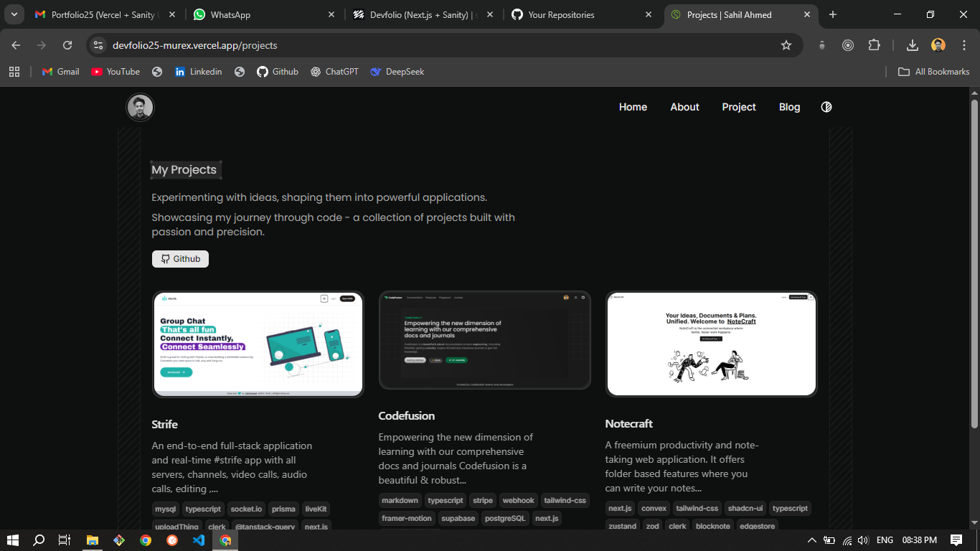Open the Codefusion project screenshot thumbnail

point(485,340)
